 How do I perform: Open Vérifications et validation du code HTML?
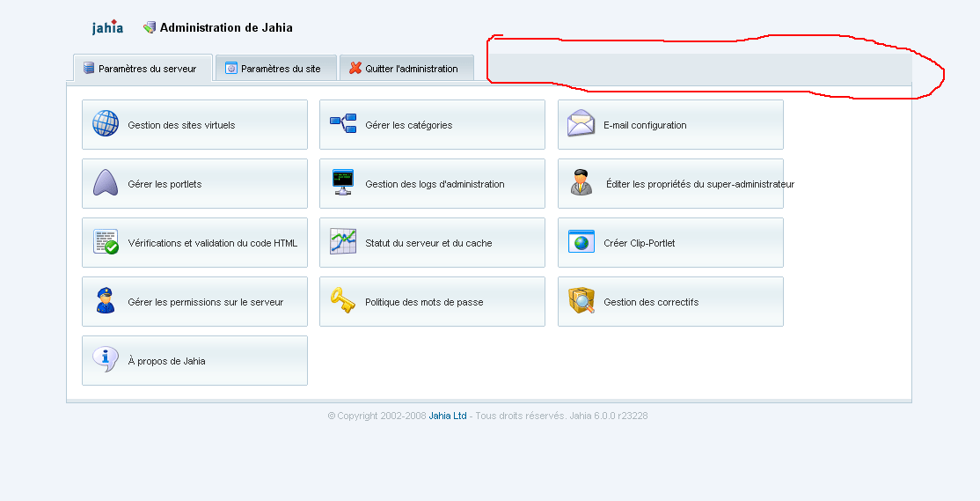[195, 243]
